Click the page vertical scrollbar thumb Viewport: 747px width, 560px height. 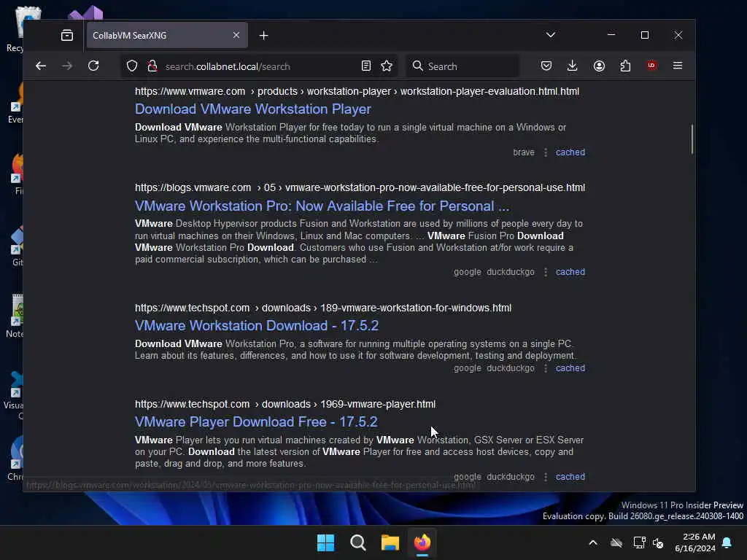tap(692, 139)
